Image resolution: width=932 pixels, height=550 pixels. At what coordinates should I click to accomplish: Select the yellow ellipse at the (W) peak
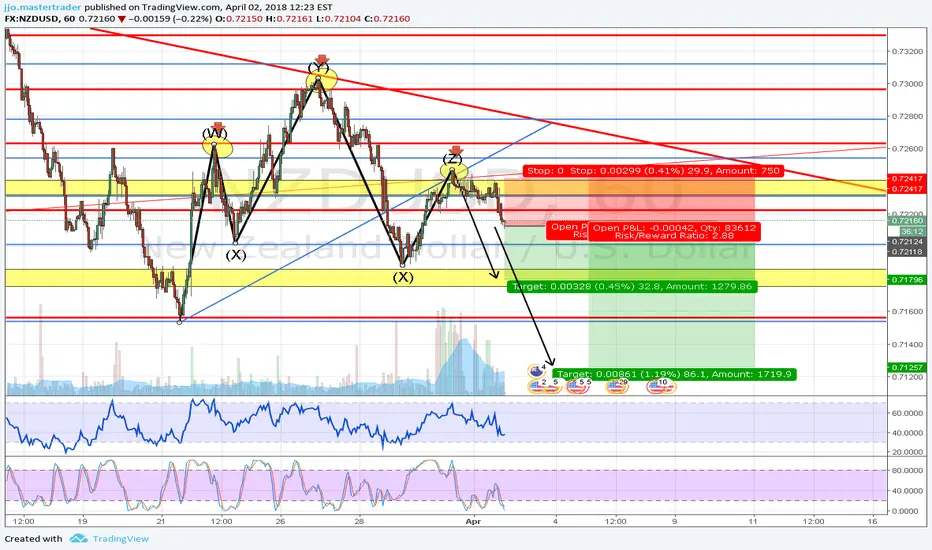point(216,146)
